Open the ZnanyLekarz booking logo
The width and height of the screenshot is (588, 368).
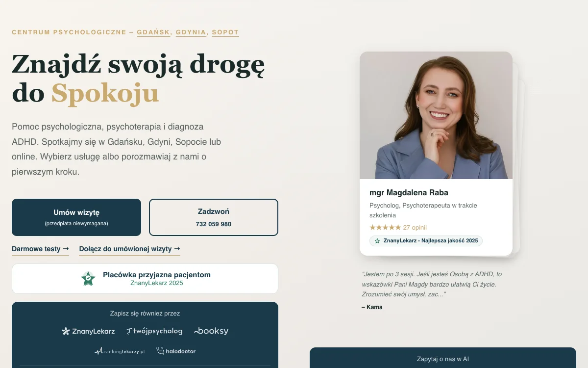pyautogui.click(x=88, y=331)
